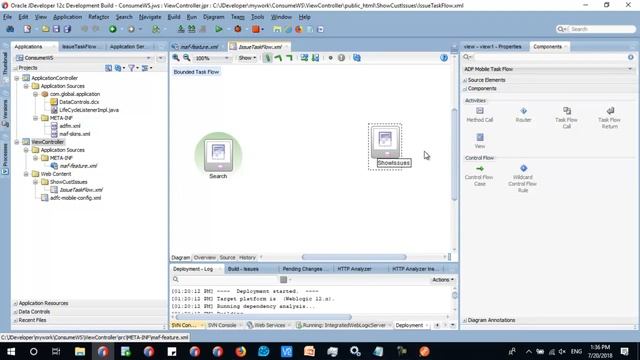Select the ShowIssues view node in diagram
The height and width of the screenshot is (360, 640).
(x=385, y=147)
